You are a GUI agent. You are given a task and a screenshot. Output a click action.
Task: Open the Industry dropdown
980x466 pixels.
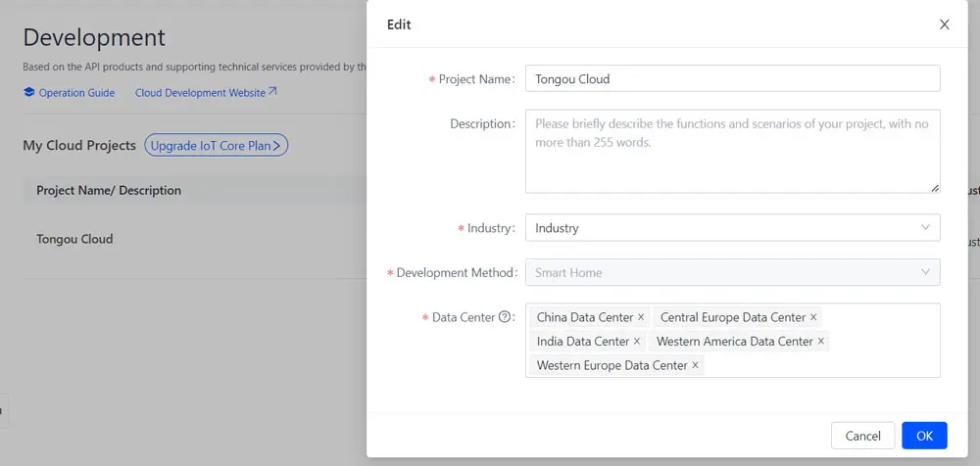tap(732, 228)
